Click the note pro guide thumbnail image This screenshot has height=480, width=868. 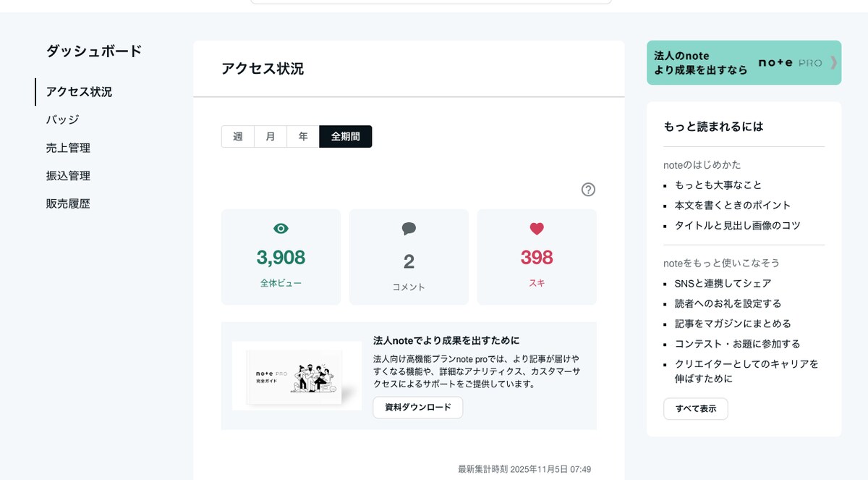297,376
